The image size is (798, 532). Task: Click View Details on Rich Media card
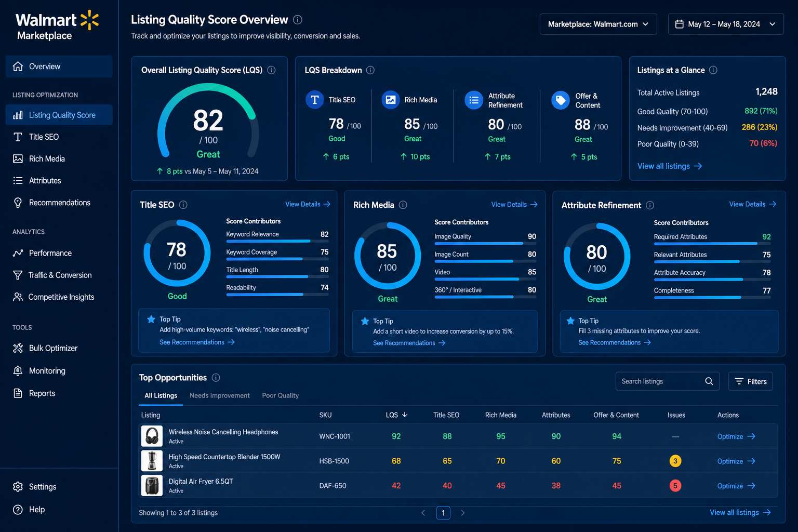click(x=514, y=205)
